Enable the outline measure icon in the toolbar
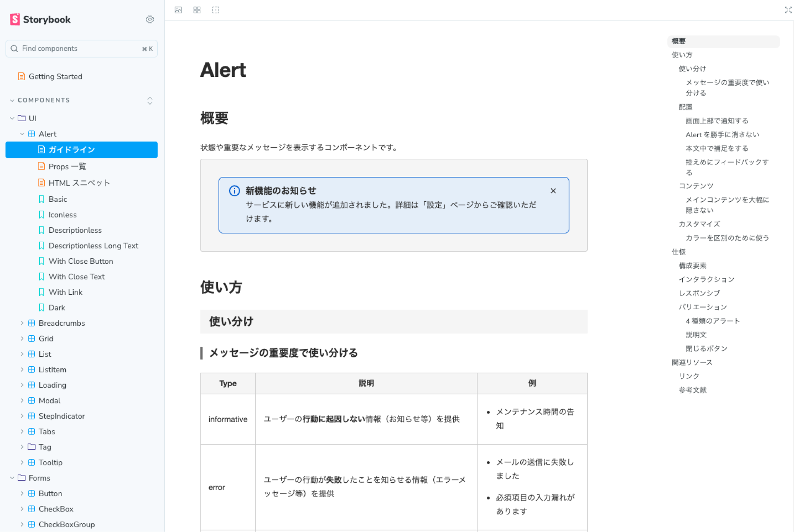The height and width of the screenshot is (532, 794). pyautogui.click(x=215, y=10)
